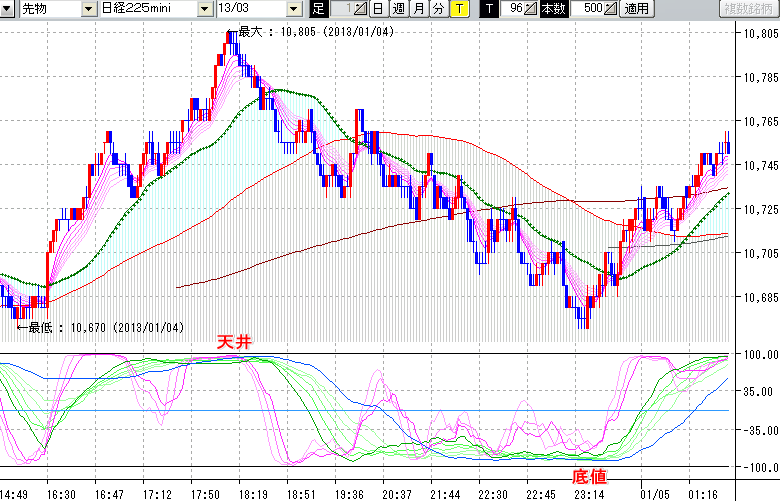This screenshot has height=501, width=780.
Task: Toggle the yellow T tick button
Action: (x=459, y=9)
